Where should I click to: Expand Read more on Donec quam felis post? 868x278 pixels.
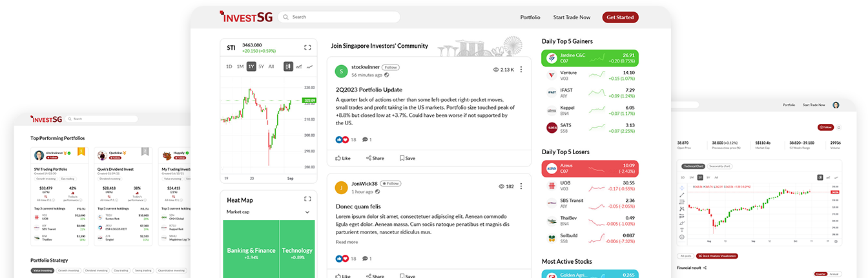(346, 242)
